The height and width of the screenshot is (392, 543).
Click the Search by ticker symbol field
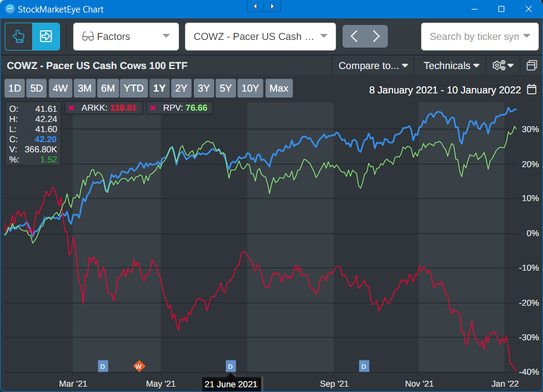[x=473, y=36]
